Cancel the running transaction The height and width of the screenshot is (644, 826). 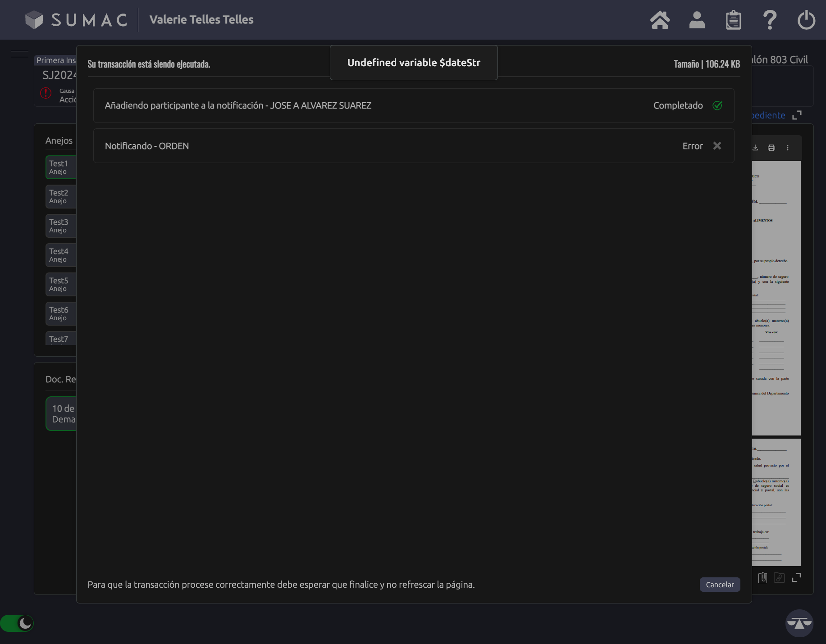(720, 585)
